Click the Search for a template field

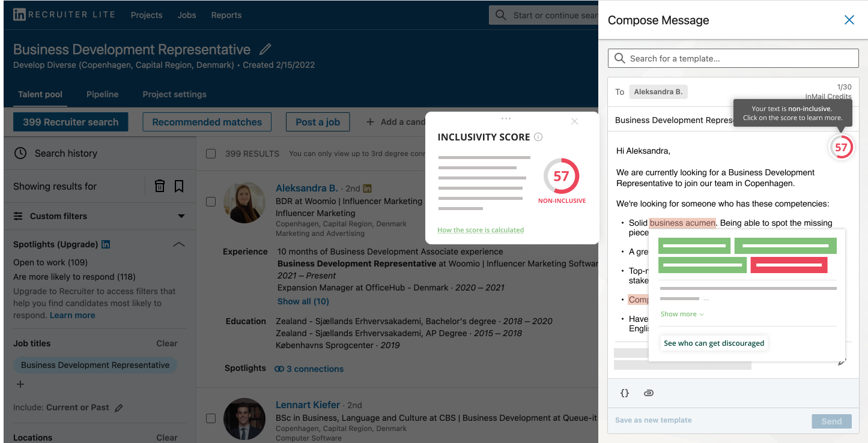tap(733, 58)
